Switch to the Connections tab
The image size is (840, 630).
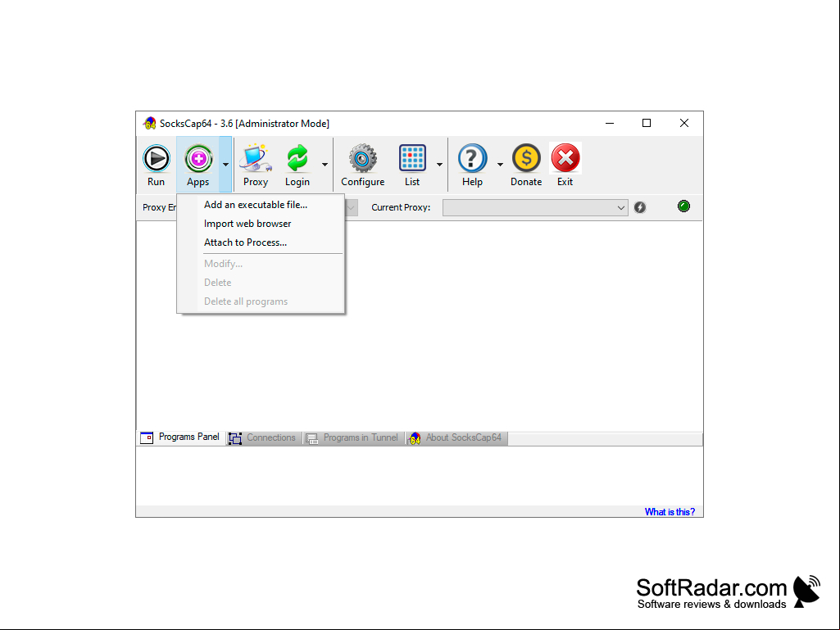[262, 437]
